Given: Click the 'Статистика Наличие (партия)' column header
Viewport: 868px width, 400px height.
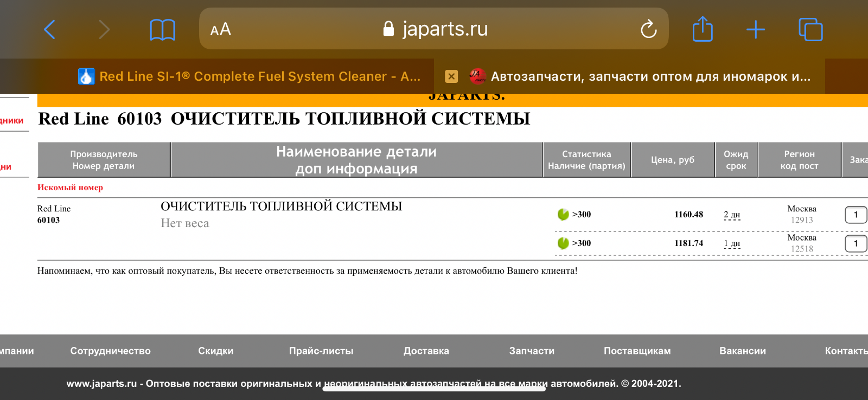Looking at the screenshot, I should (x=586, y=160).
